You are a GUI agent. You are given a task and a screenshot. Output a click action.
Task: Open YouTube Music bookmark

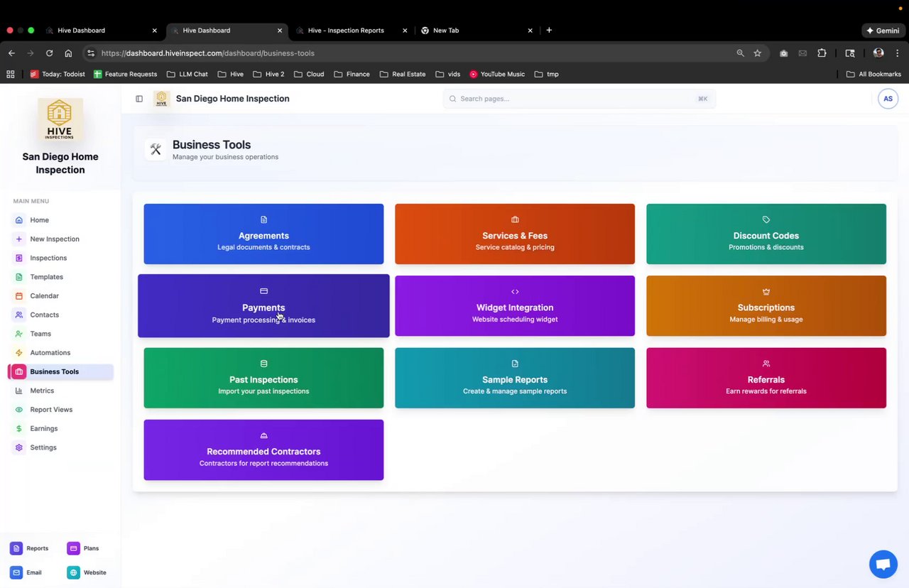point(497,74)
